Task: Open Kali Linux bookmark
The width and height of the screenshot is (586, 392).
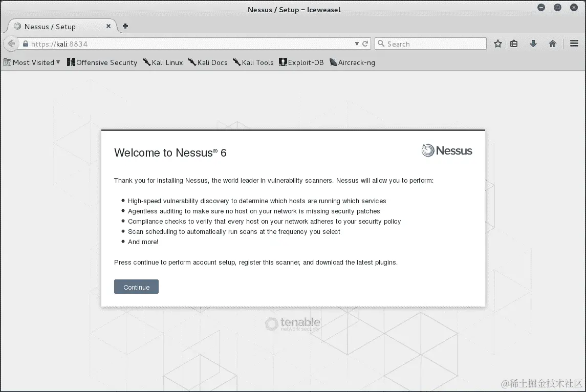Action: tap(163, 62)
